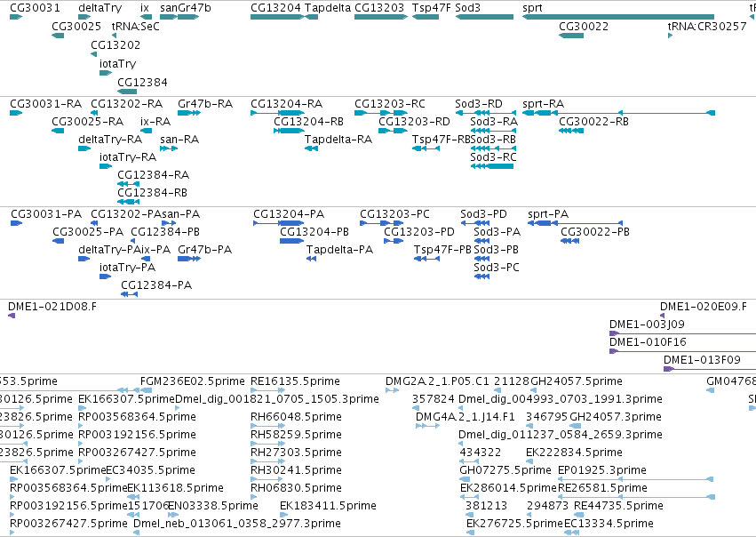Click the RE26581.5prime EST label
This screenshot has width=756, height=537.
[602, 488]
